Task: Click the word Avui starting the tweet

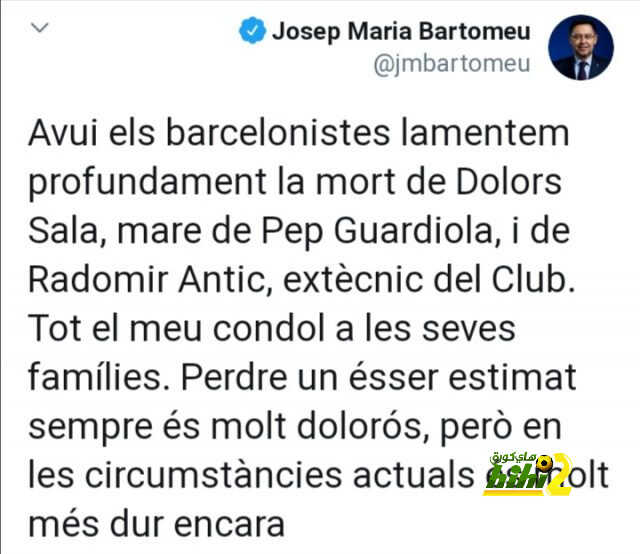Action: pos(64,133)
